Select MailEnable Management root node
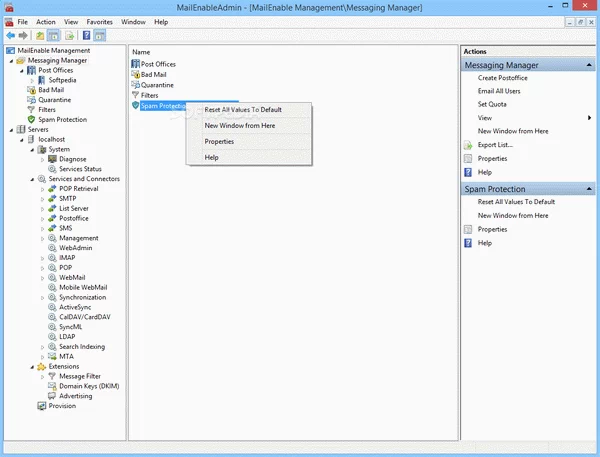600x457 pixels. 54,51
